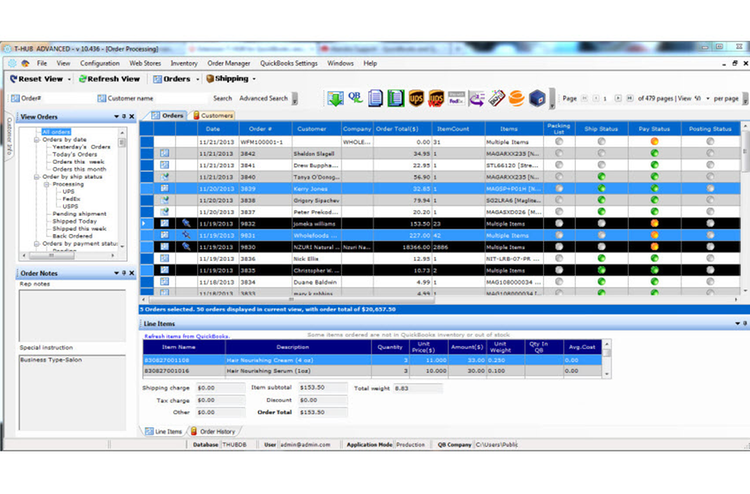
Task: Click the pin icon on order 9830 row
Action: (x=186, y=247)
